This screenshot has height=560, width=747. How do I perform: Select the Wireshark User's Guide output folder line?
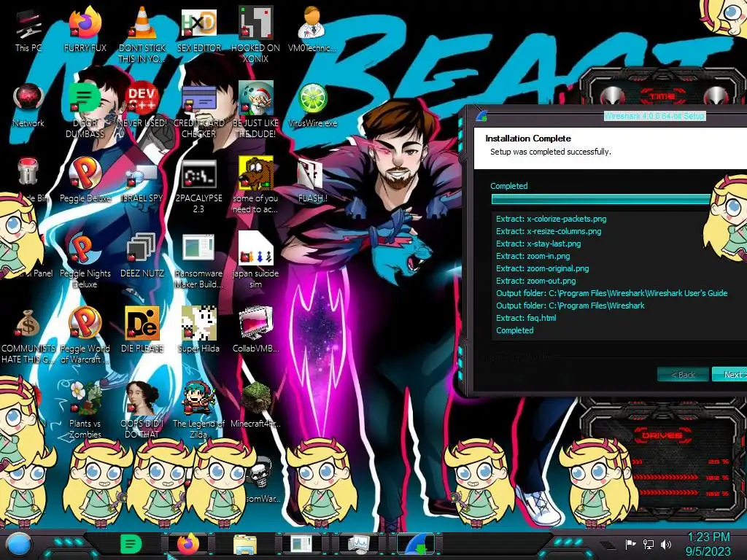point(612,293)
